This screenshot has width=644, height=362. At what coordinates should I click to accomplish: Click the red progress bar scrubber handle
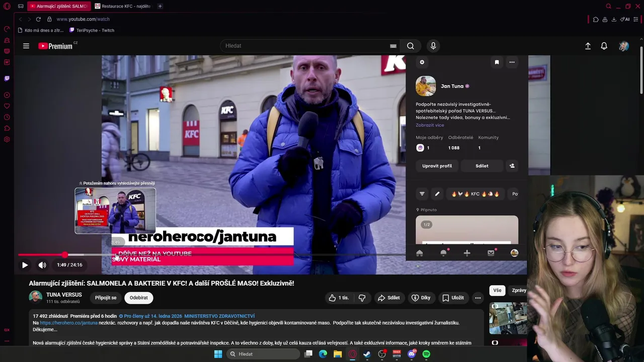(x=65, y=255)
